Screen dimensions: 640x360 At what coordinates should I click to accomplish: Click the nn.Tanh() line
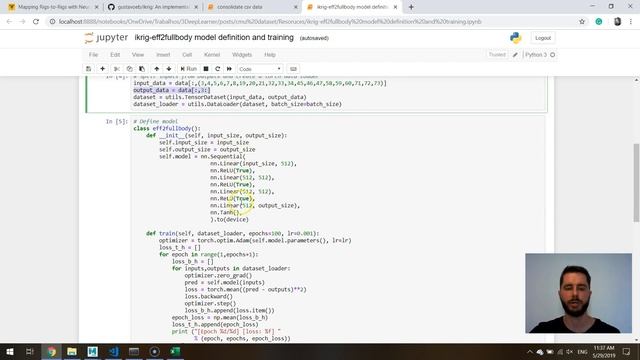(226, 212)
